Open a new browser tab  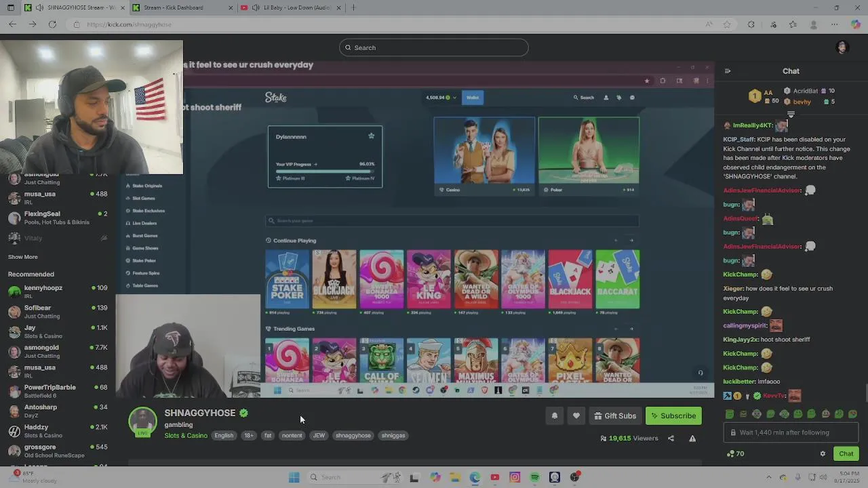(353, 7)
